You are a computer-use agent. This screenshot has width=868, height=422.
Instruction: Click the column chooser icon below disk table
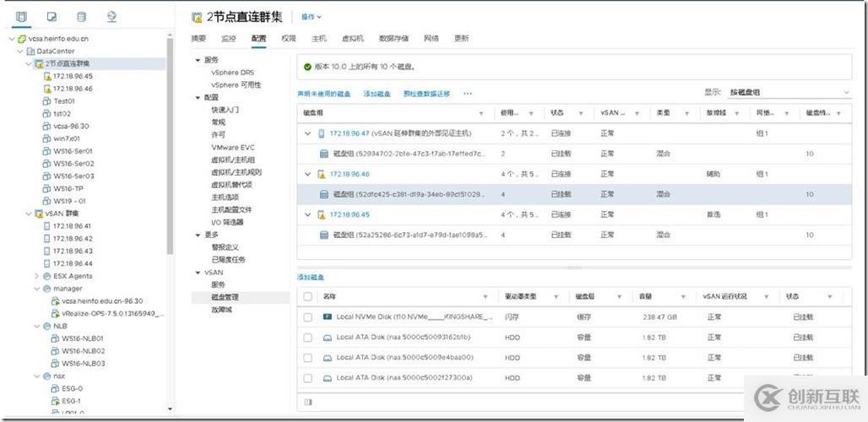[308, 402]
